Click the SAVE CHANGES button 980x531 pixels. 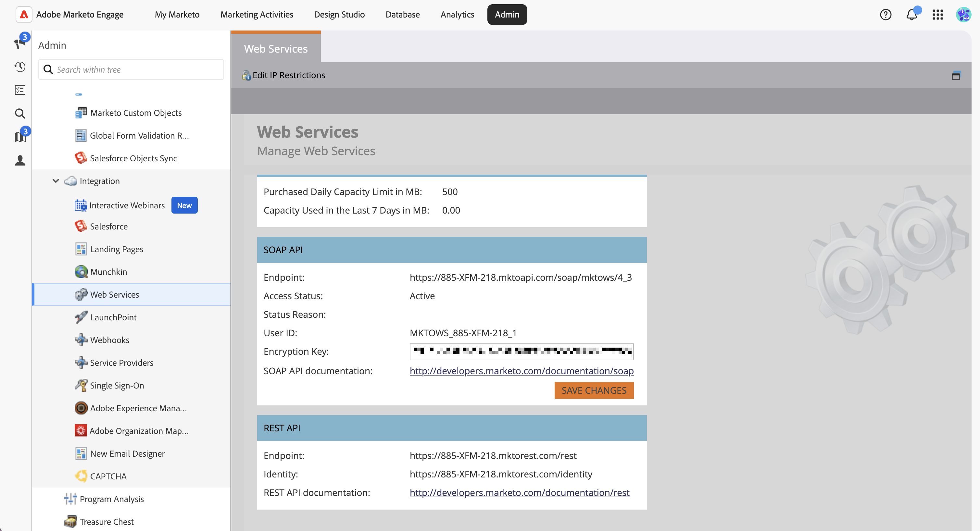pos(594,390)
